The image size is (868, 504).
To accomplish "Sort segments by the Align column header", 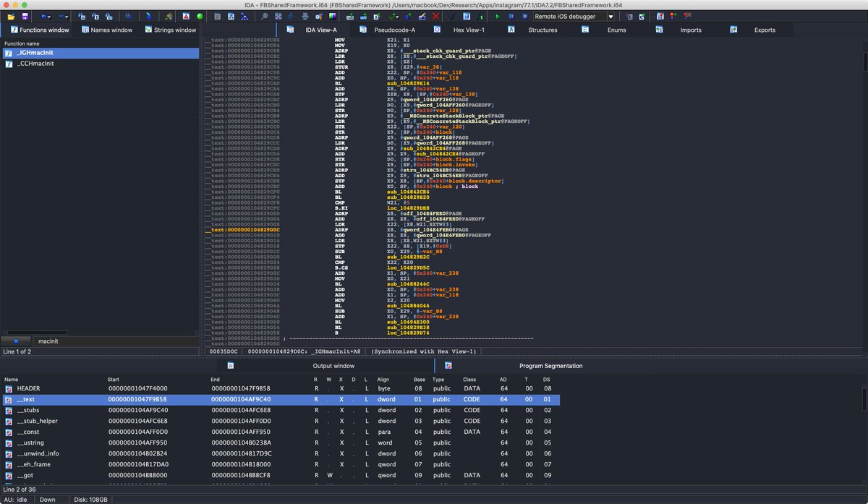I will pyautogui.click(x=383, y=379).
